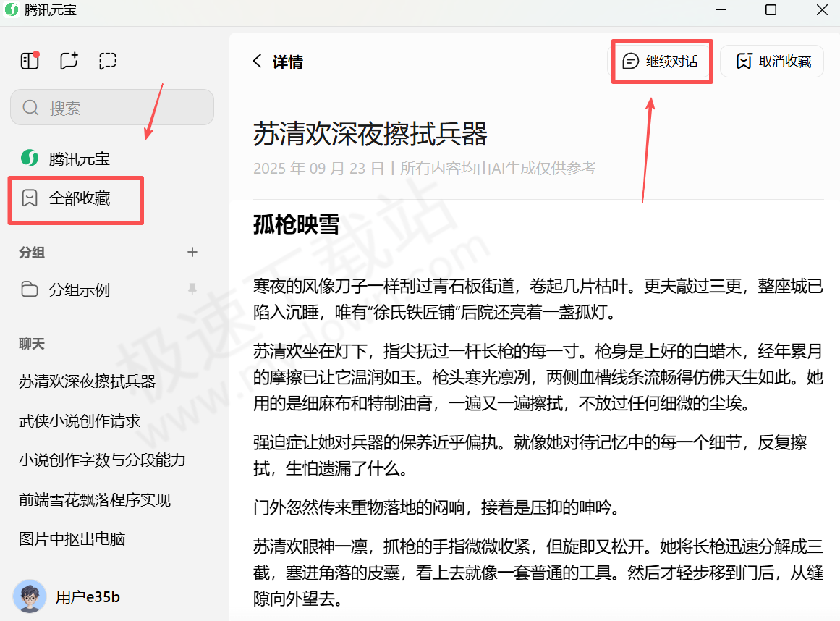Collapse the detail view with the back chevron
Viewport: 840px width, 621px height.
[x=257, y=62]
